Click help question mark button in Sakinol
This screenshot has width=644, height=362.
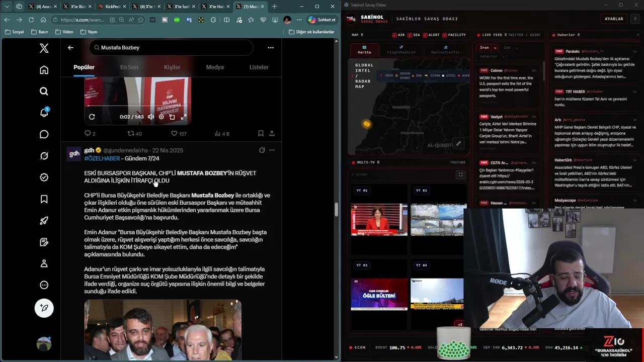[635, 19]
